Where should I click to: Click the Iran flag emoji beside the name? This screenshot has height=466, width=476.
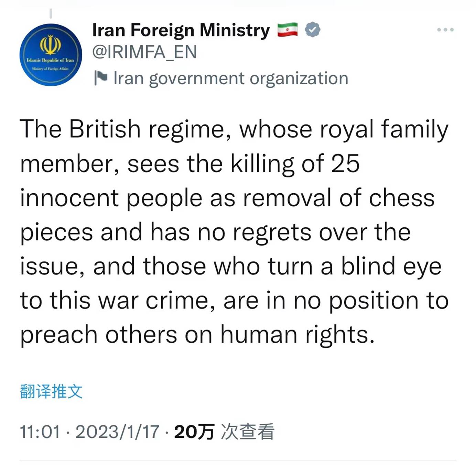(x=288, y=30)
